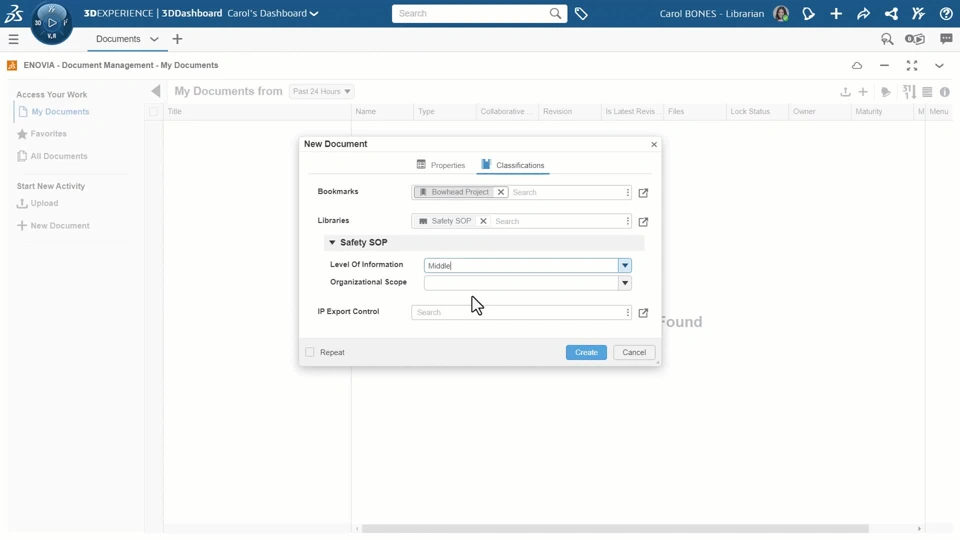
Task: Click the 3DS logo icon
Action: pyautogui.click(x=13, y=13)
